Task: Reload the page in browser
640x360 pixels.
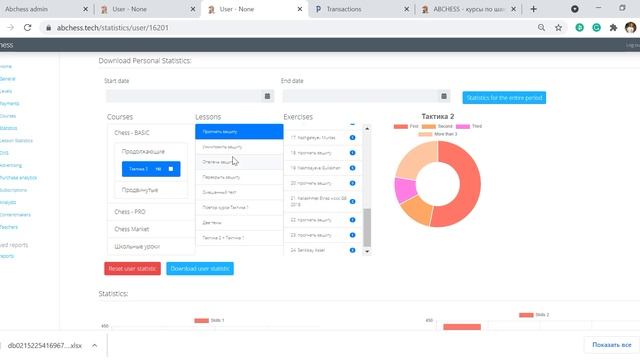Action: tap(27, 27)
